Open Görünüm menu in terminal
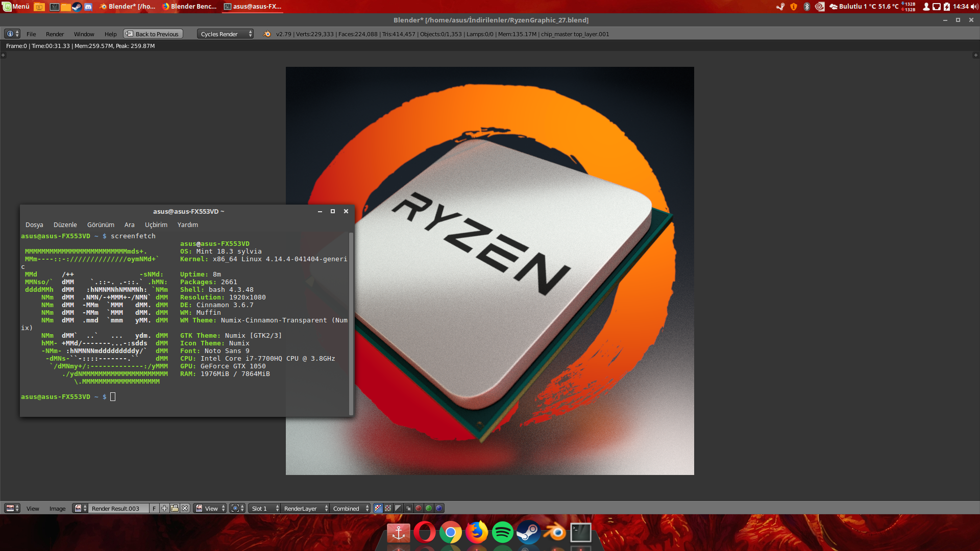The width and height of the screenshot is (980, 551). click(x=101, y=224)
